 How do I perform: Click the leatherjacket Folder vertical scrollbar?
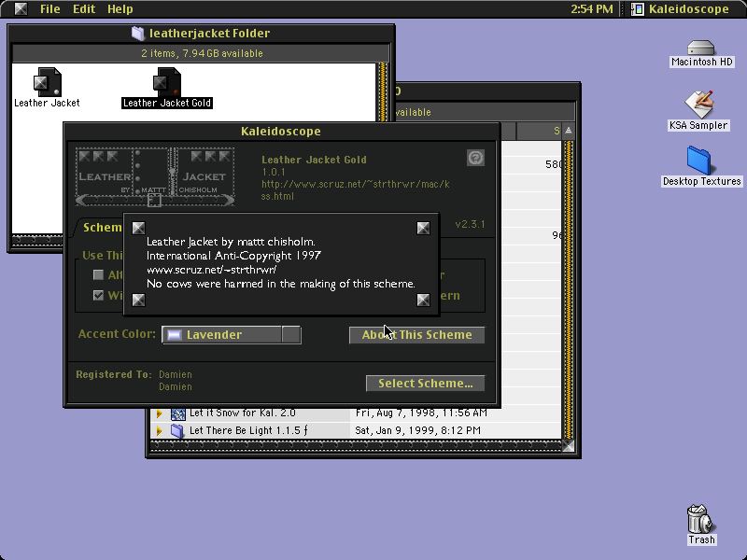point(382,91)
